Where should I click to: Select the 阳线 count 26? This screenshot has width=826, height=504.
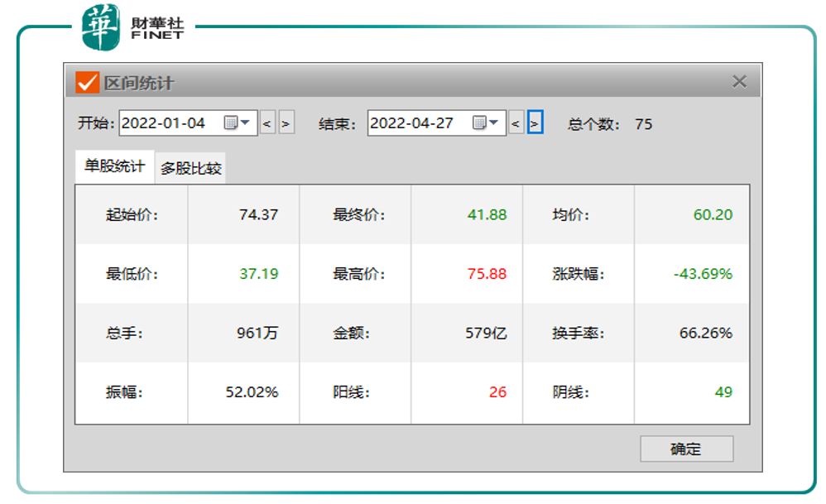click(x=497, y=391)
